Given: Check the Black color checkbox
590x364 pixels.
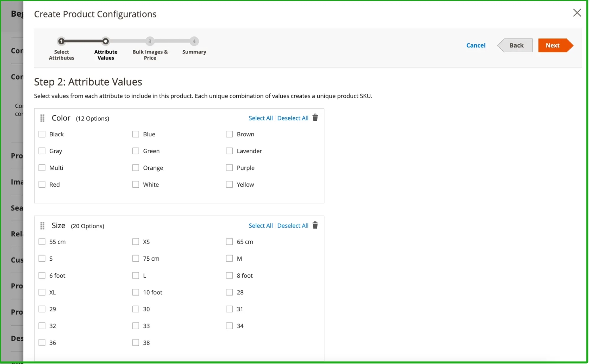Looking at the screenshot, I should (x=42, y=134).
